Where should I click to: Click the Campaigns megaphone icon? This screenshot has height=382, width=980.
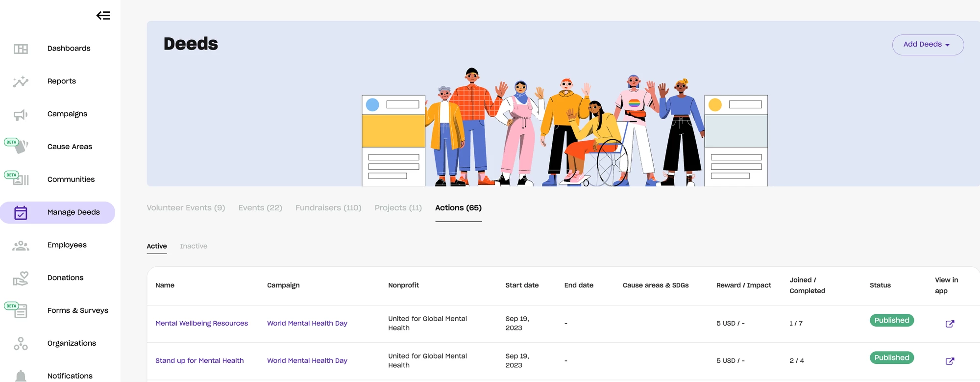pos(21,115)
